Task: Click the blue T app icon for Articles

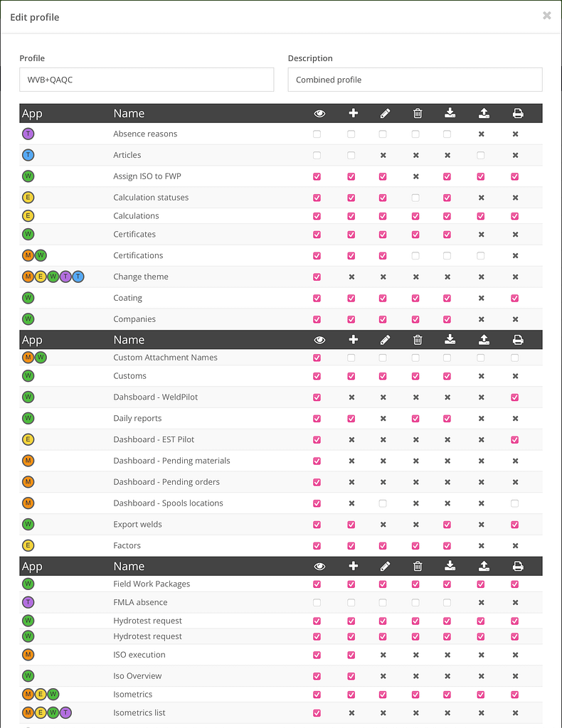Action: point(28,155)
